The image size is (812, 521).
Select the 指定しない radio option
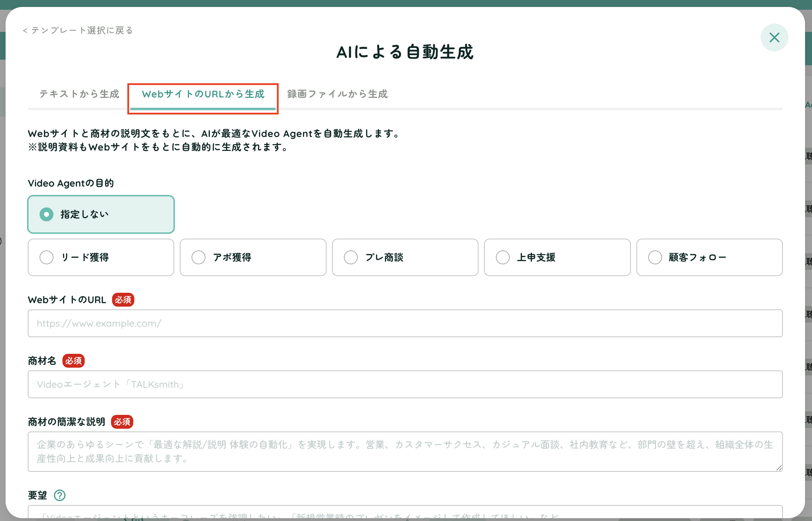[x=101, y=214]
